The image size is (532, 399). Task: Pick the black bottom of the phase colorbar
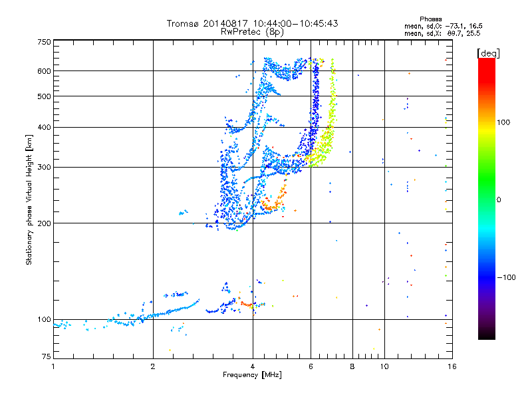click(487, 336)
